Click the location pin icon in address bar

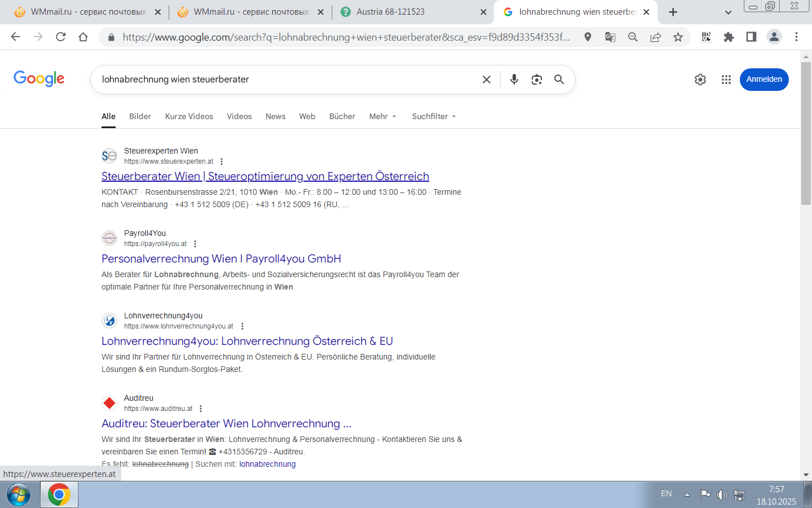coord(588,37)
